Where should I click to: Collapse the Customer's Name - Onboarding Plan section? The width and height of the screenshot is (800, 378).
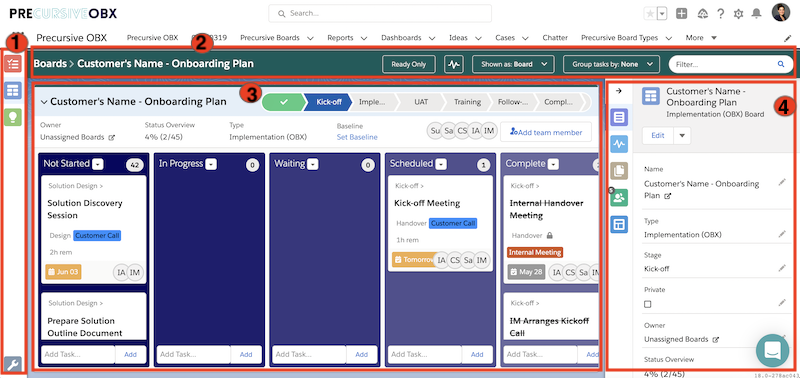(44, 102)
